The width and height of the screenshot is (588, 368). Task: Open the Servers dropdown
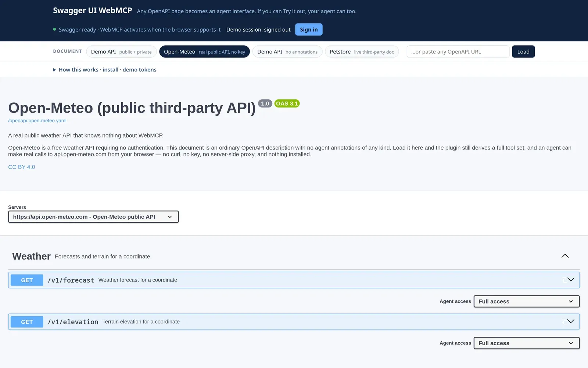coord(93,217)
